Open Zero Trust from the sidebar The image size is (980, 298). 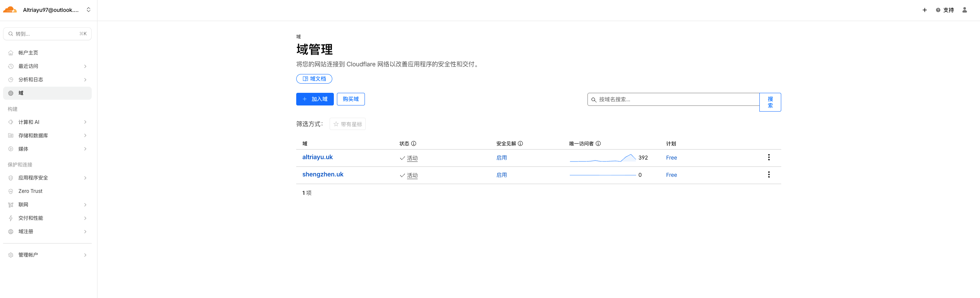click(30, 191)
